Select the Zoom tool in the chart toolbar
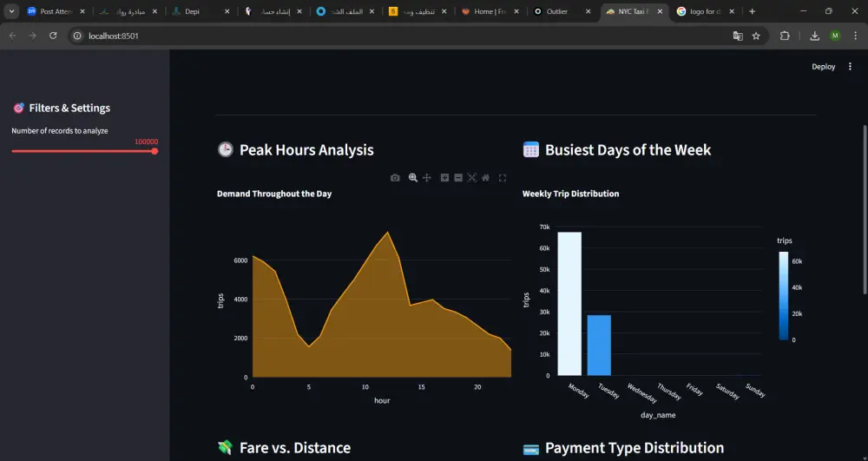The height and width of the screenshot is (461, 868). click(413, 178)
